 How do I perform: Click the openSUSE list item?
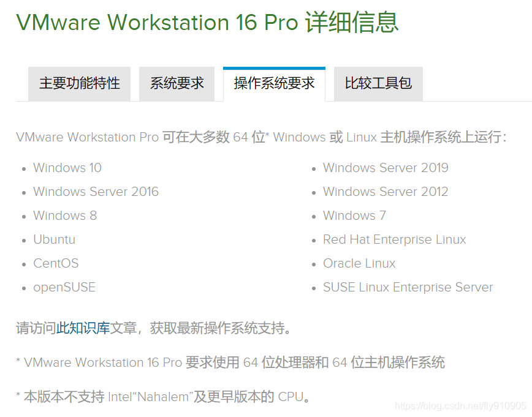coord(64,287)
